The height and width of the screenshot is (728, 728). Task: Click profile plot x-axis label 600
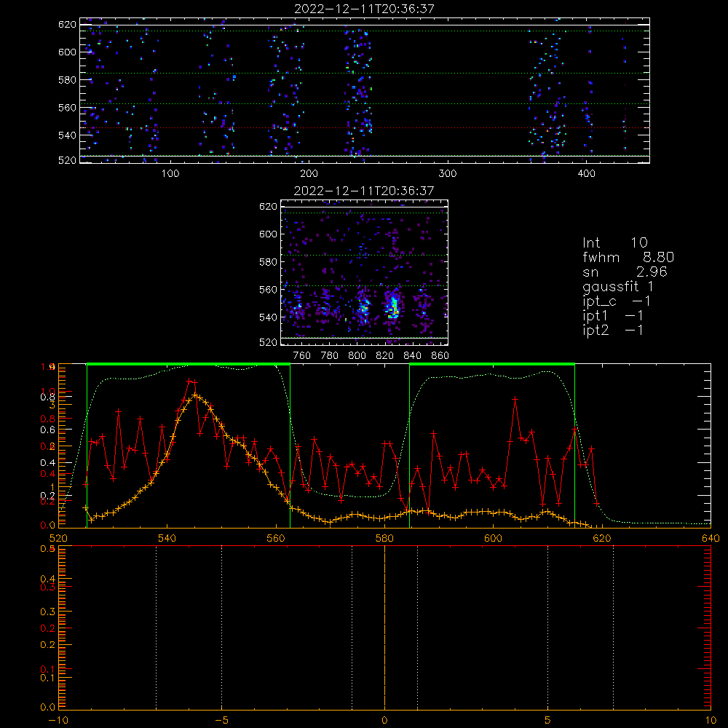494,538
